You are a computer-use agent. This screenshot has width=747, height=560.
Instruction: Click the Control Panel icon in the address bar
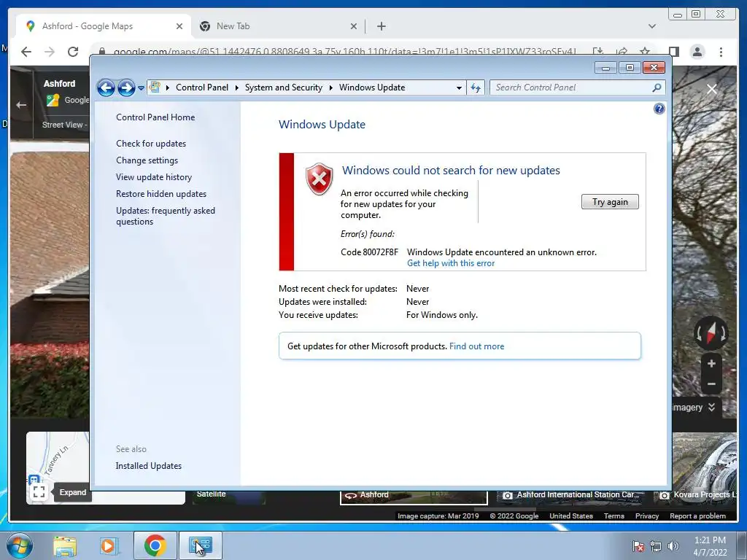[155, 87]
